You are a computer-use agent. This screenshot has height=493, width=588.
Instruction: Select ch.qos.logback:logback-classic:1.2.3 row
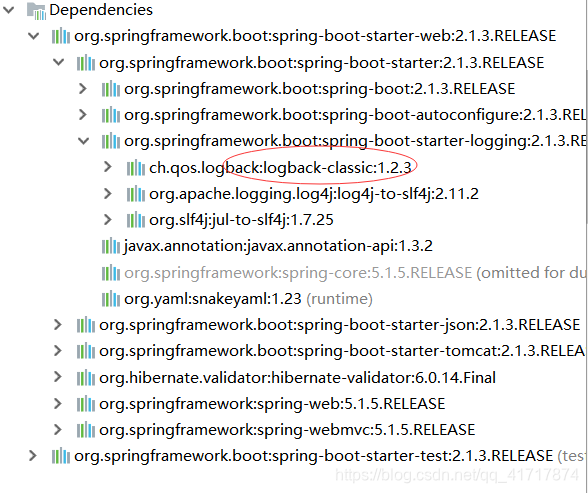[280, 168]
